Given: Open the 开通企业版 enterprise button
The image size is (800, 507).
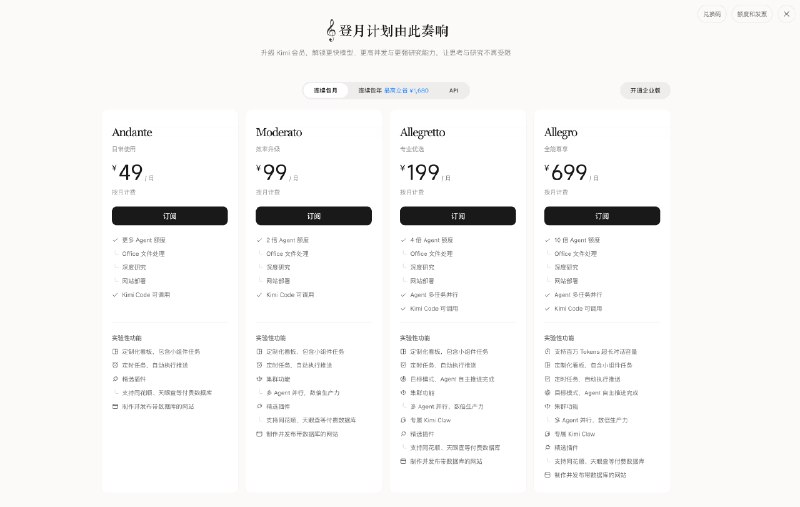Looking at the screenshot, I should 645,90.
